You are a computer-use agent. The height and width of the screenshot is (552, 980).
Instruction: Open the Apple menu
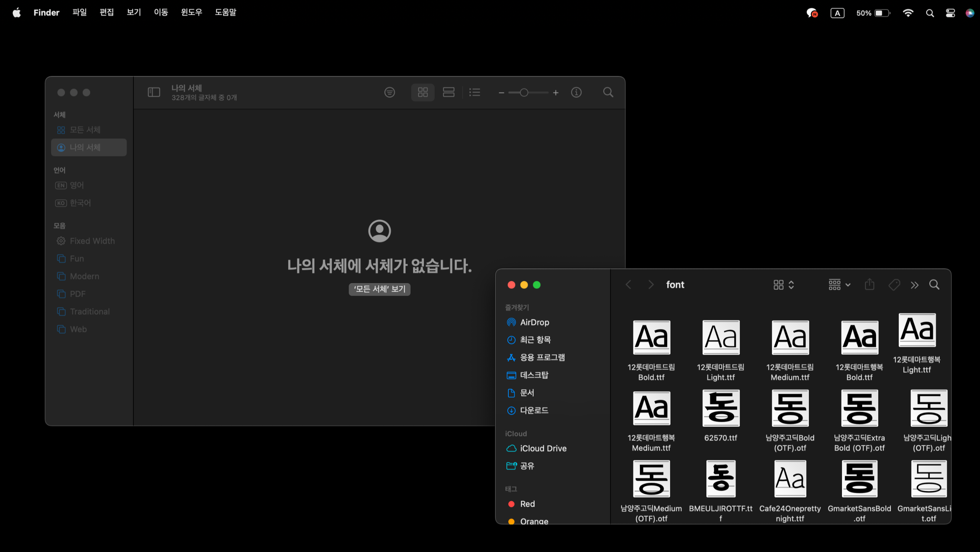click(17, 13)
